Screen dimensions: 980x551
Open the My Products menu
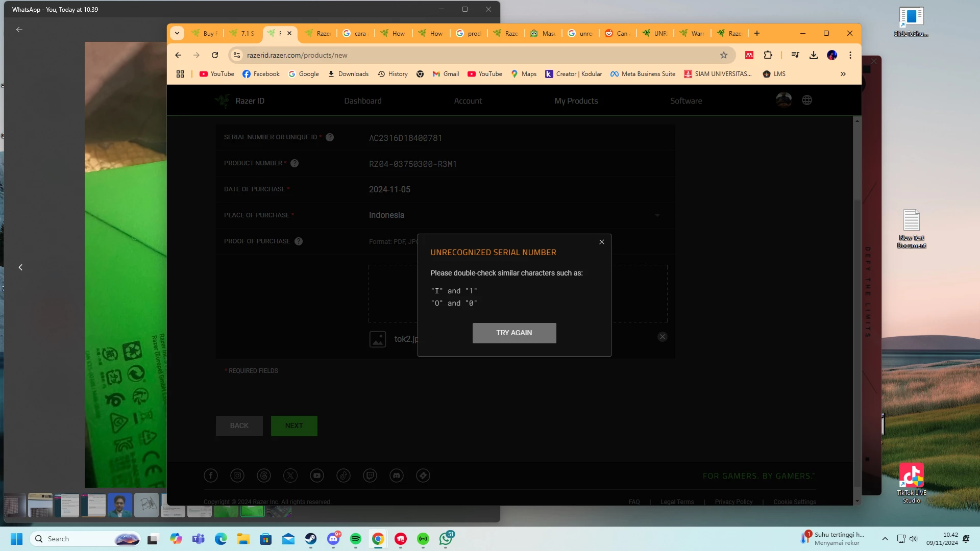(x=576, y=101)
